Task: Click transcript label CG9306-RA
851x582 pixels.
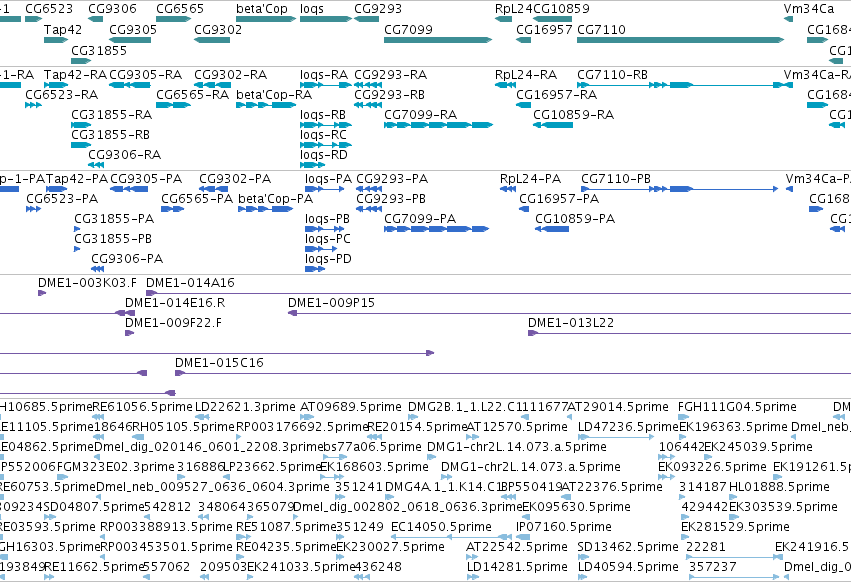Action: click(125, 155)
